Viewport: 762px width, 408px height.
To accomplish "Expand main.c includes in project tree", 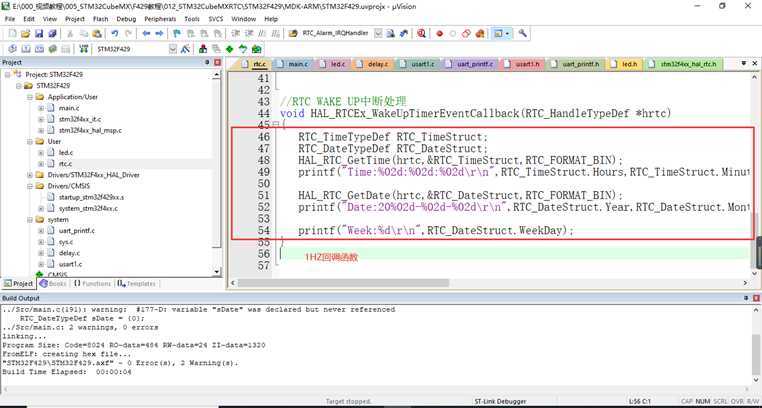I will point(41,108).
